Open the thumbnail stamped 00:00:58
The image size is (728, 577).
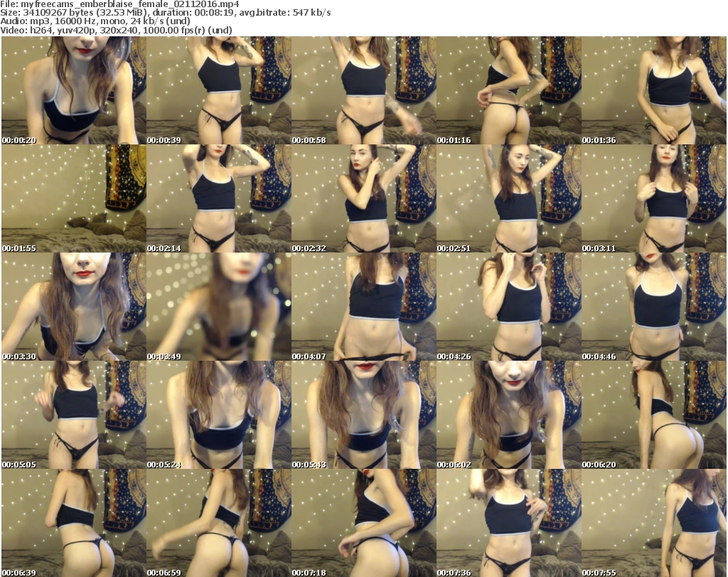pyautogui.click(x=364, y=90)
